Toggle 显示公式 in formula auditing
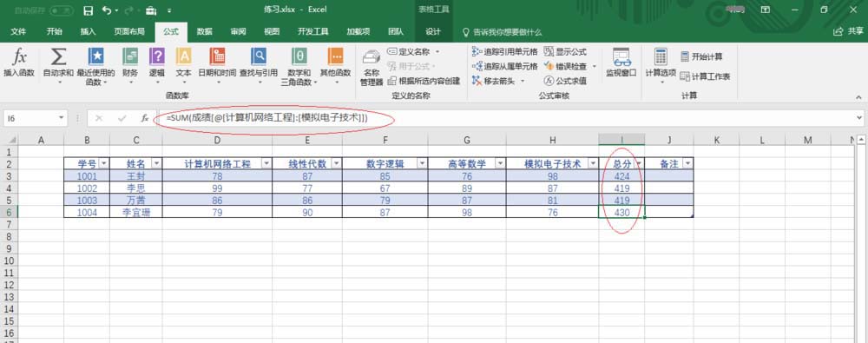 pyautogui.click(x=565, y=51)
